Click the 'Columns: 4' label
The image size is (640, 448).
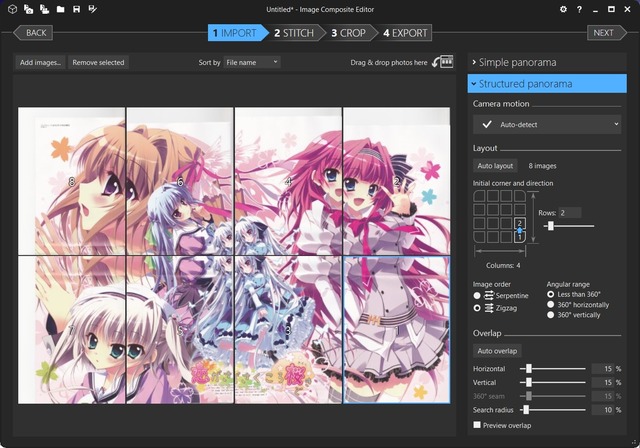[x=503, y=266]
